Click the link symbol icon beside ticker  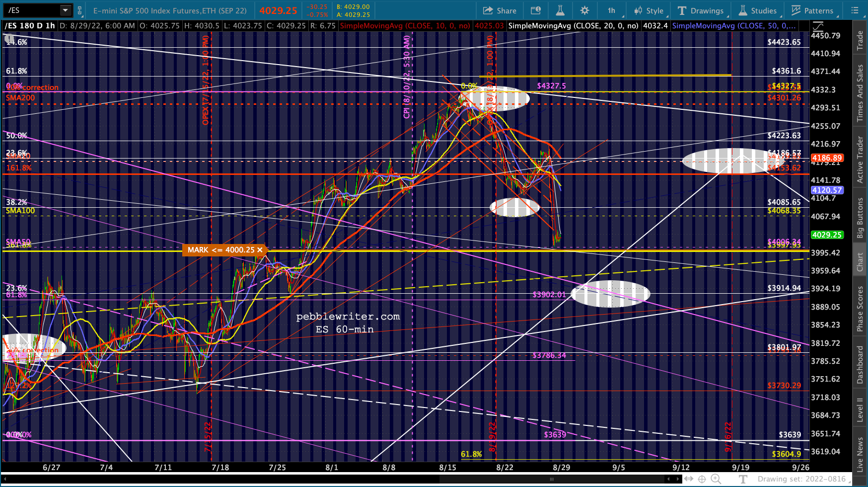[80, 10]
